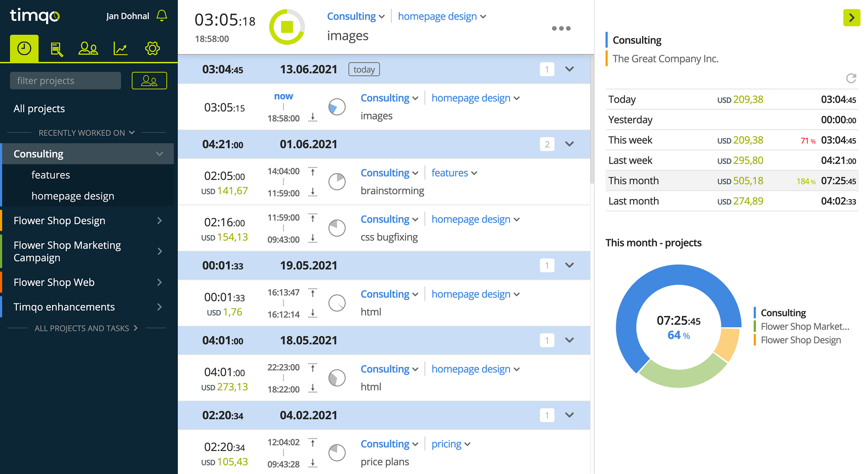This screenshot has width=868, height=474.
Task: Open the three-dots menu for running timer
Action: [x=561, y=28]
